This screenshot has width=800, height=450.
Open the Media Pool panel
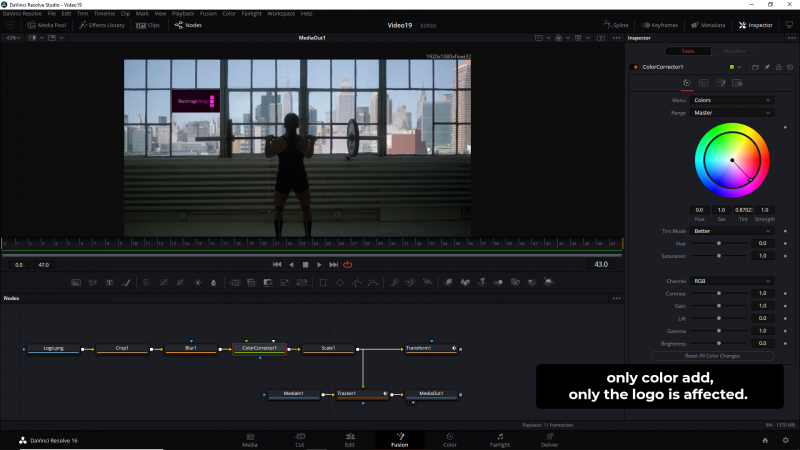47,25
